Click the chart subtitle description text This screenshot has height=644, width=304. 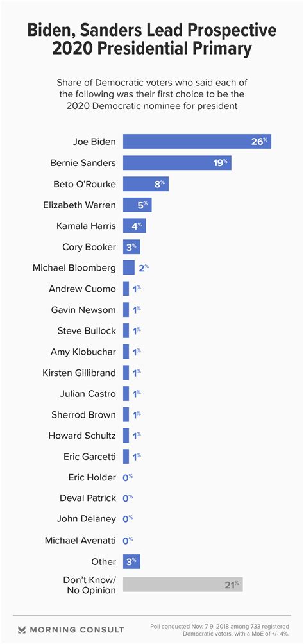151,94
